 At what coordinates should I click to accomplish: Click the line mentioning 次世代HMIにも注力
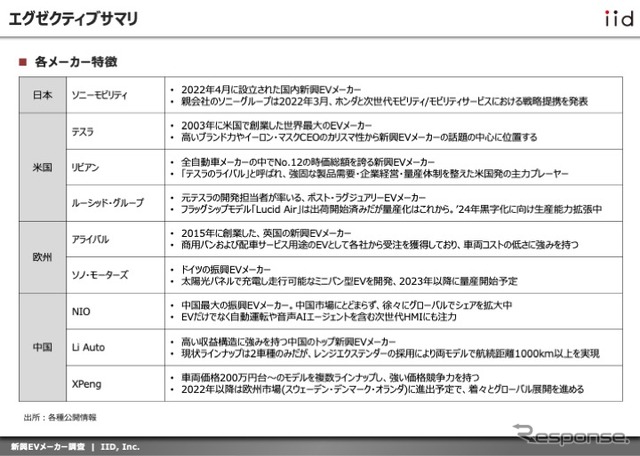[319, 317]
